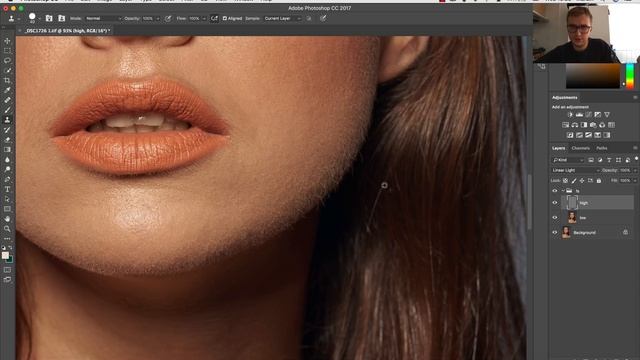Select the Crop tool
The width and height of the screenshot is (640, 360).
(7, 80)
